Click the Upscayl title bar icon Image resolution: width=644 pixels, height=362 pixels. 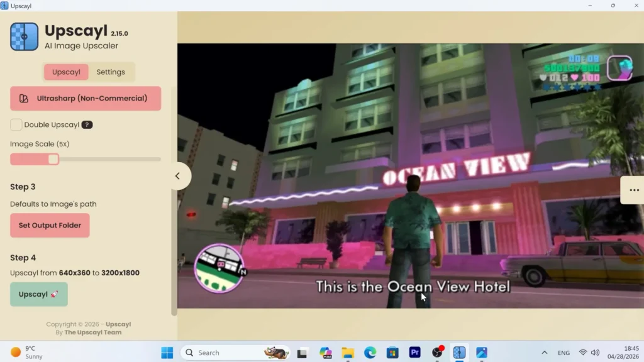tap(4, 6)
